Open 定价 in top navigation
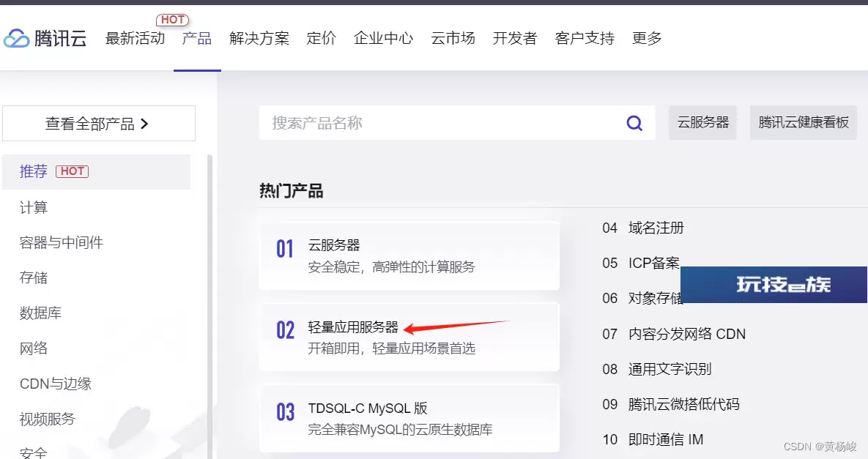Screen dimensions: 868x459 pos(321,38)
